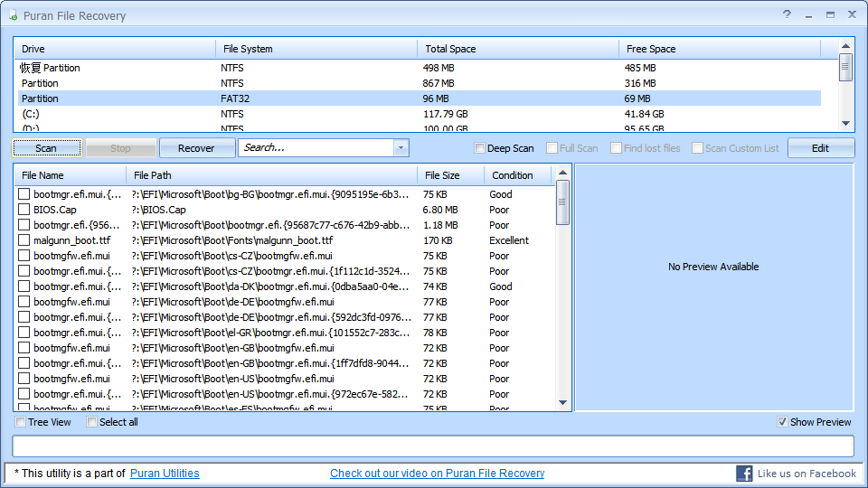Click the file list scroll down arrow
The height and width of the screenshot is (488, 868).
562,403
